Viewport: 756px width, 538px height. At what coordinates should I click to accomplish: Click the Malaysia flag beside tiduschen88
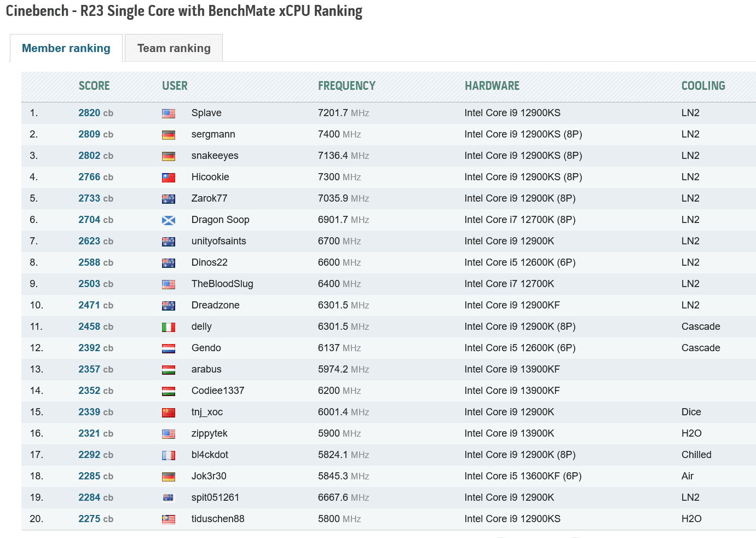pyautogui.click(x=169, y=519)
